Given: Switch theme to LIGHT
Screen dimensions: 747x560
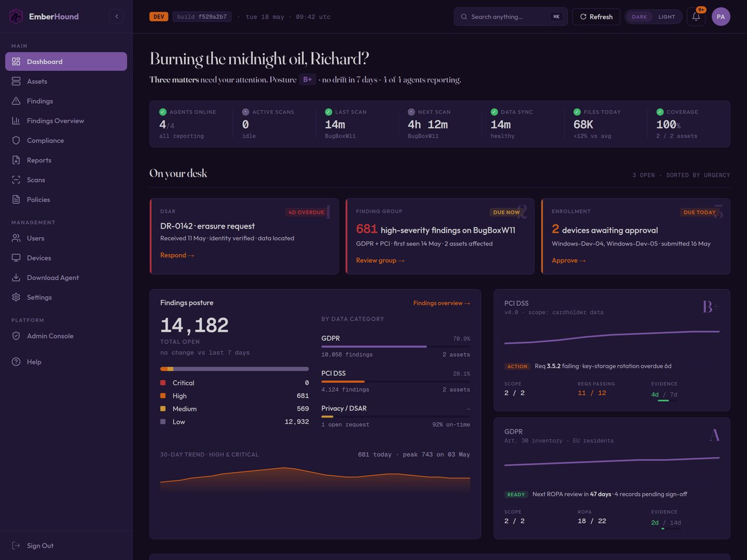Looking at the screenshot, I should [x=667, y=17].
